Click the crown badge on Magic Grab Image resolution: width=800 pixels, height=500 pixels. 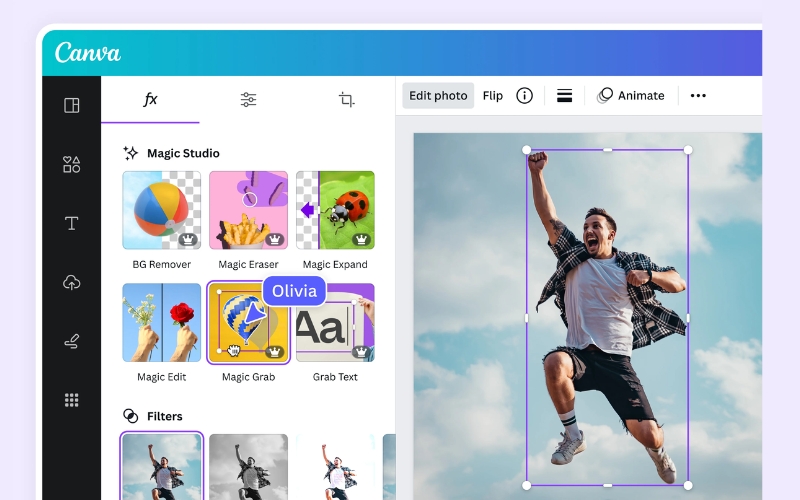pyautogui.click(x=274, y=352)
